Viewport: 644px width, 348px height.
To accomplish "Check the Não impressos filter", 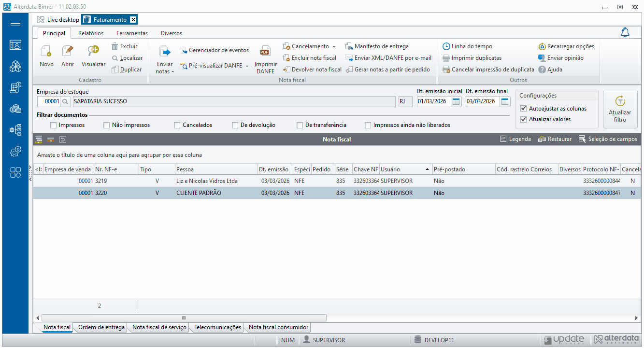I will (x=107, y=125).
